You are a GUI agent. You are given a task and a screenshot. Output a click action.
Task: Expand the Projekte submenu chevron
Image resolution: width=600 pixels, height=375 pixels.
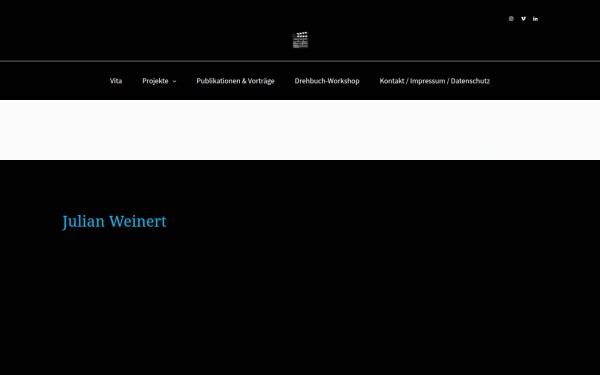174,81
